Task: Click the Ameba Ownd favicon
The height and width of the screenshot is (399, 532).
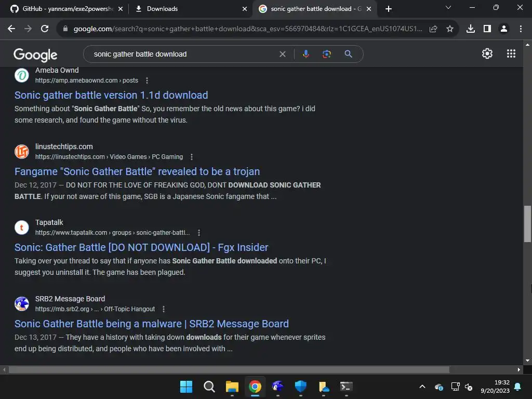Action: pyautogui.click(x=22, y=75)
